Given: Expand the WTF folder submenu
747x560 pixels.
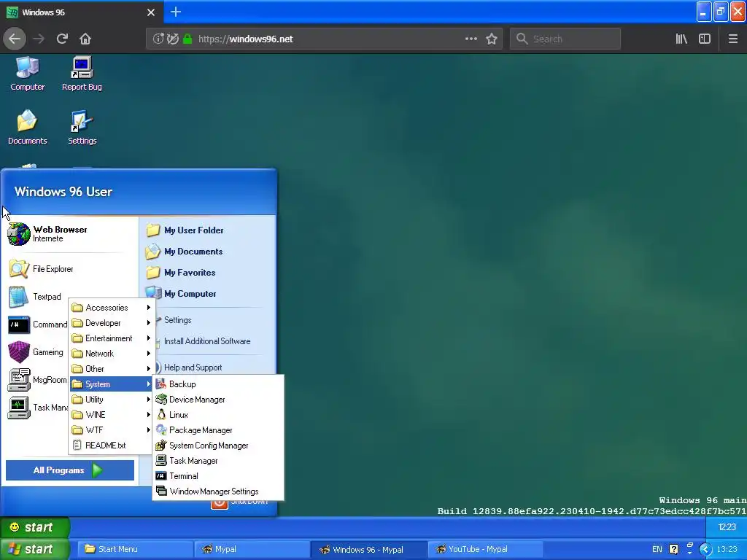Looking at the screenshot, I should (x=111, y=430).
